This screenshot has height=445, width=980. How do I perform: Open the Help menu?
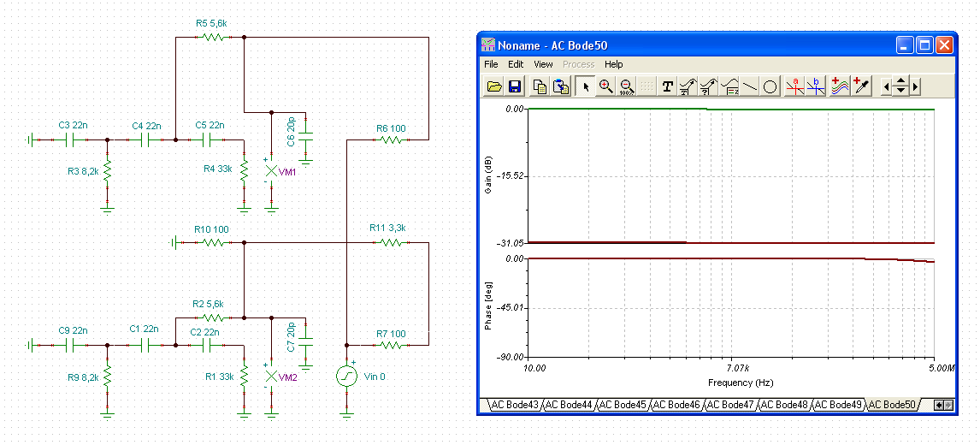coord(614,64)
